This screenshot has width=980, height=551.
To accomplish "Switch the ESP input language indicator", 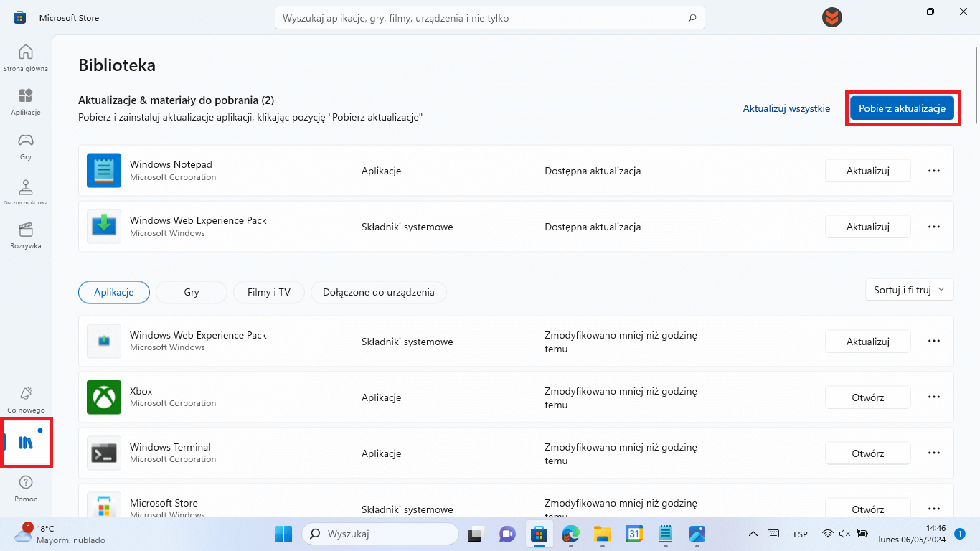I will pyautogui.click(x=801, y=534).
